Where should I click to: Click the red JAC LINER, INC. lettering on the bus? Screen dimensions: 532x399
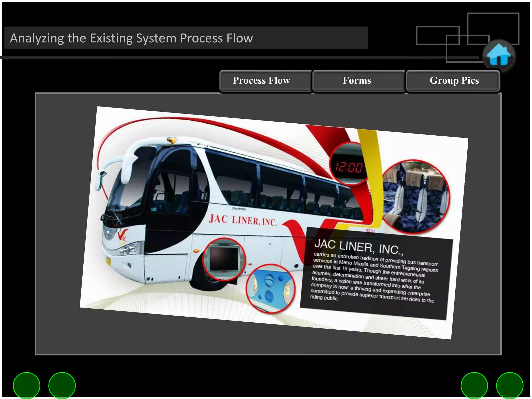(243, 220)
